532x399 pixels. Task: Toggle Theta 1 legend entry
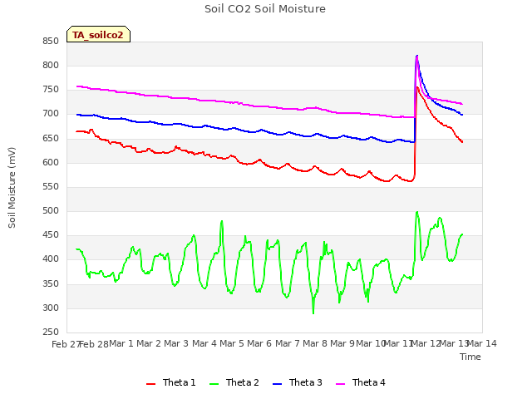tap(171, 382)
